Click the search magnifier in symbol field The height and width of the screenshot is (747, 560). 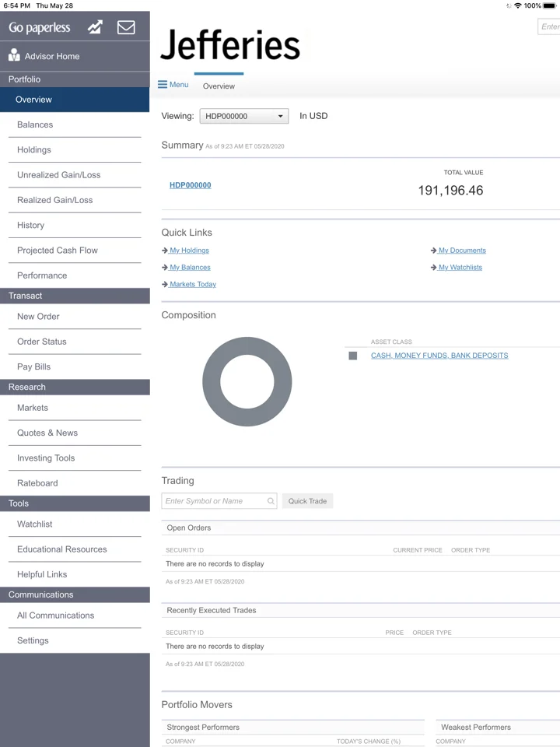coord(271,500)
